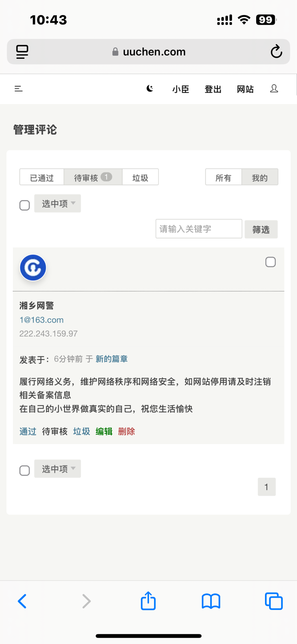The image size is (297, 644).
Task: Switch to the 垃圾 tab
Action: tap(140, 177)
